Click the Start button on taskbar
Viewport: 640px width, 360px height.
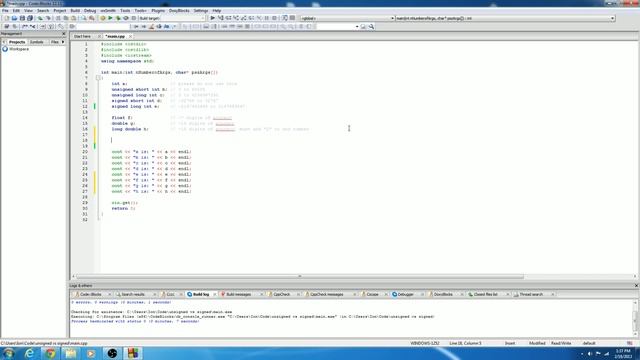(8, 353)
